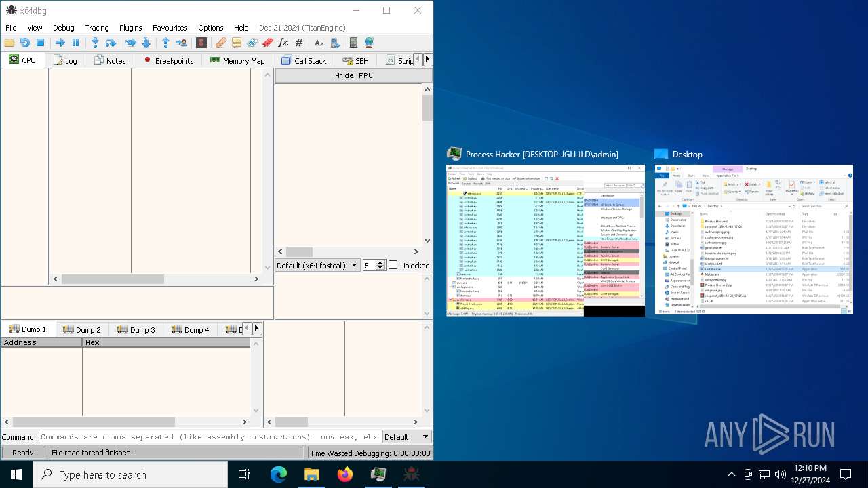Open the Variables hash toolbar icon
868x488 pixels.
[x=299, y=43]
